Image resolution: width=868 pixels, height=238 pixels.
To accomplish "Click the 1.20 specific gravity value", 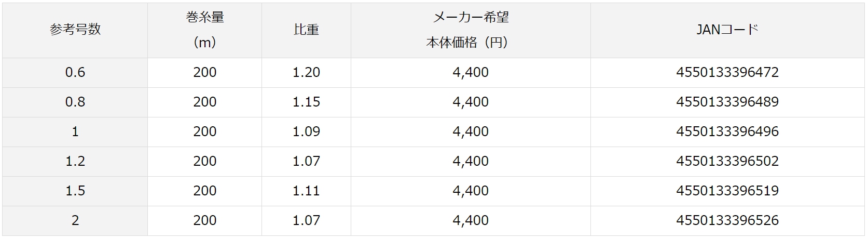I will click(306, 72).
